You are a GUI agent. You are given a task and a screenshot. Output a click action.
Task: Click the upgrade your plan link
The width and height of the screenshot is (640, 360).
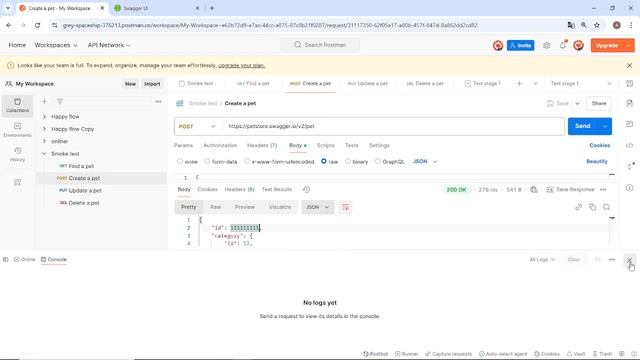[241, 65]
